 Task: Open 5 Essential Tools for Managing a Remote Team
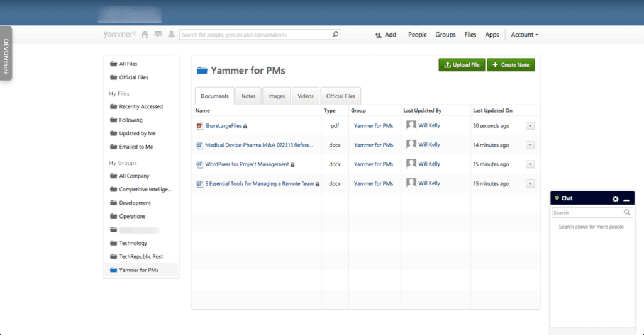coord(260,183)
